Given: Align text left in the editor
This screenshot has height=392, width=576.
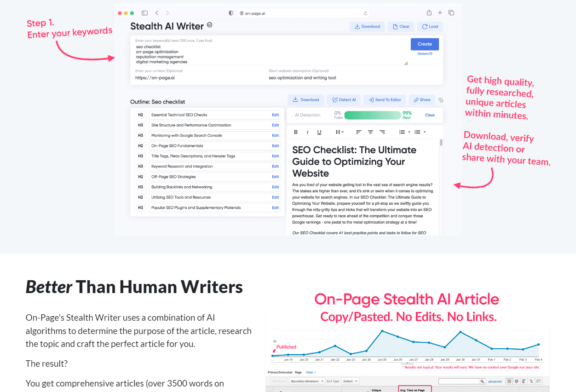Looking at the screenshot, I should (359, 132).
